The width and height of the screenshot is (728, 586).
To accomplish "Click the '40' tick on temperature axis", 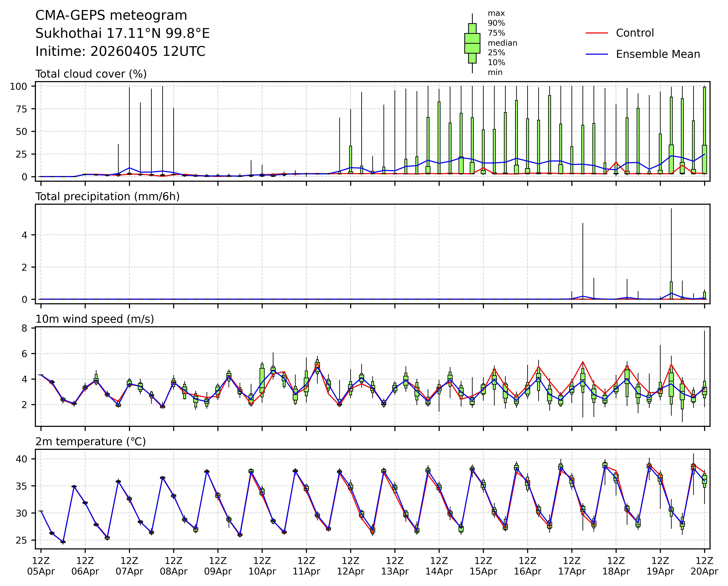I will (21, 459).
